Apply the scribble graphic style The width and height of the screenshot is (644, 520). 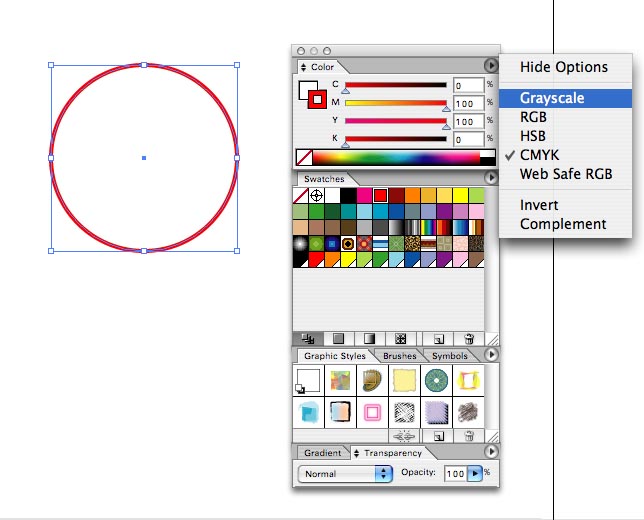point(468,412)
